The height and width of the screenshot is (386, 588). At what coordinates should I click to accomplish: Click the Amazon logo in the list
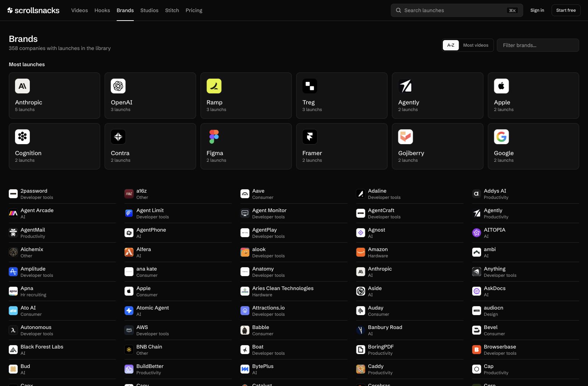pyautogui.click(x=361, y=252)
